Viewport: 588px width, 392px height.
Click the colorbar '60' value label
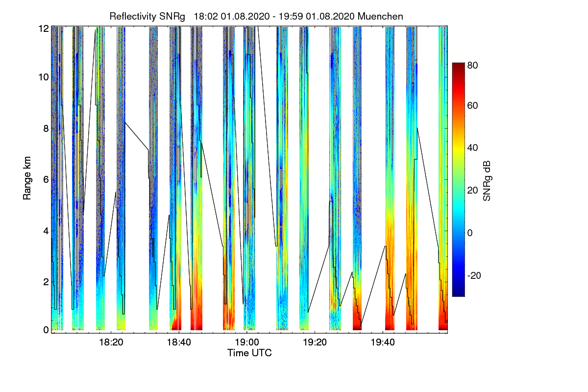pos(472,105)
